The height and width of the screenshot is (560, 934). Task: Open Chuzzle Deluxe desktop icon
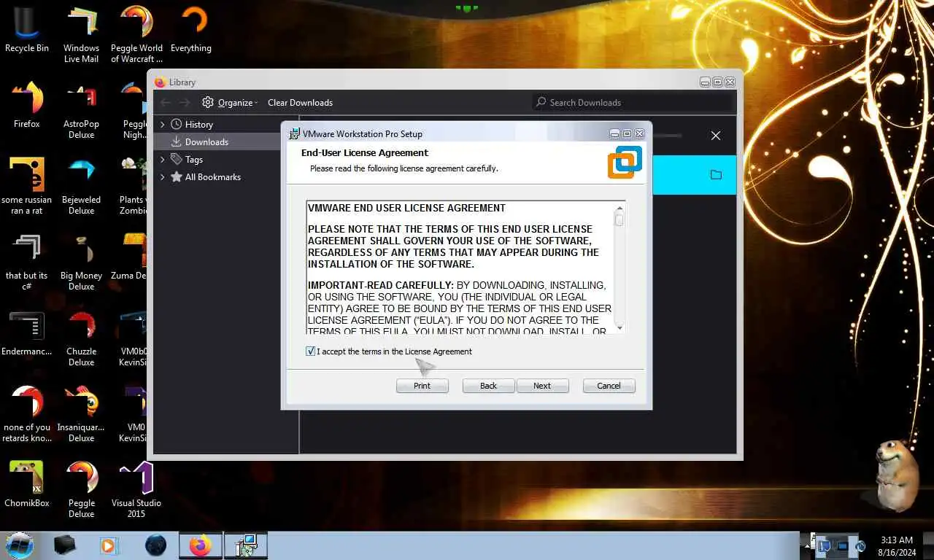pyautogui.click(x=81, y=338)
